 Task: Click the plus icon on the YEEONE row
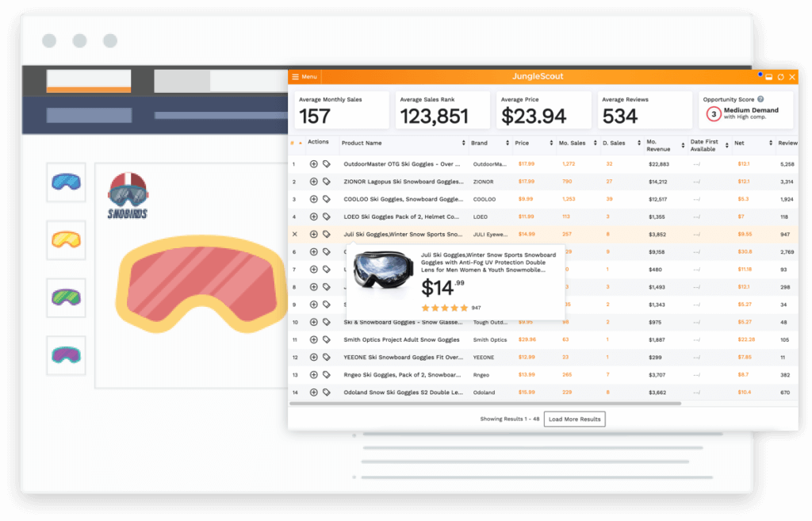[314, 357]
